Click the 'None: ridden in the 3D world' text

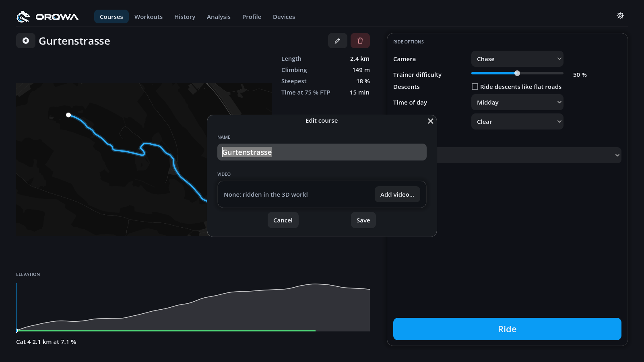tap(266, 195)
